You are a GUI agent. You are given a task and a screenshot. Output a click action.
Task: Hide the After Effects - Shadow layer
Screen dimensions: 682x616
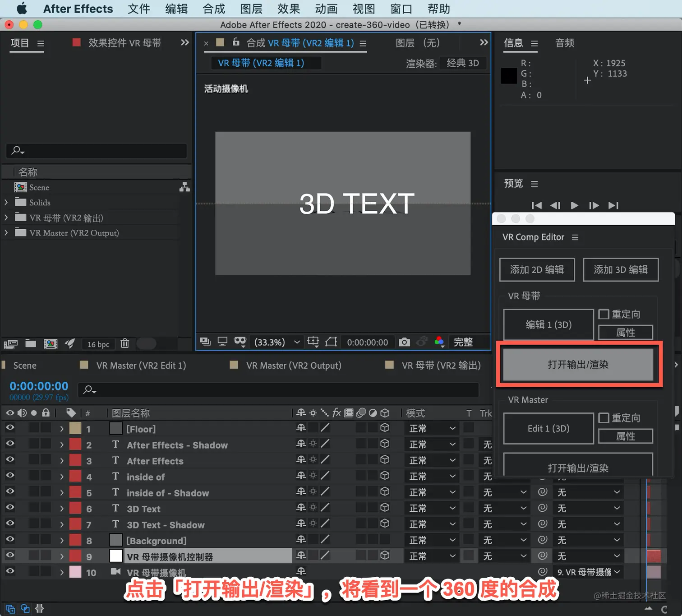click(10, 444)
